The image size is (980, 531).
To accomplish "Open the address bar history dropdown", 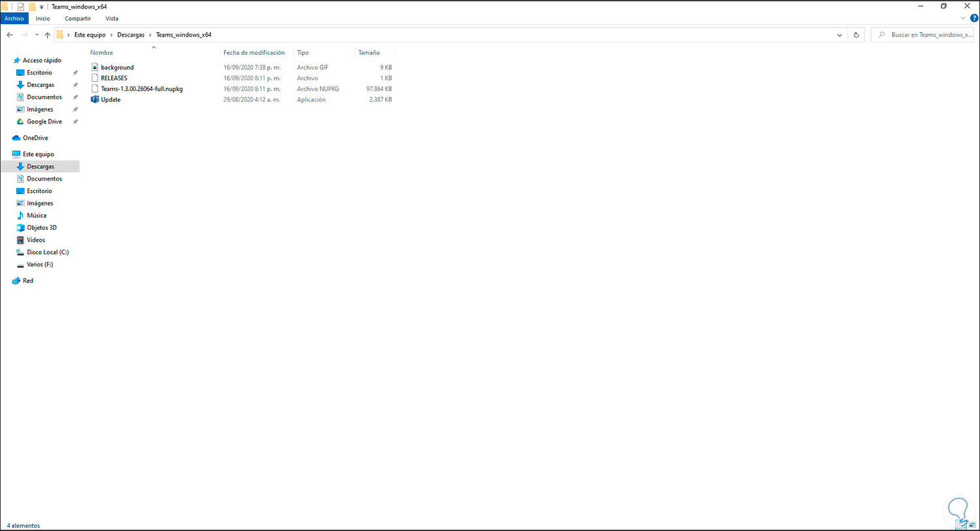I will (840, 35).
